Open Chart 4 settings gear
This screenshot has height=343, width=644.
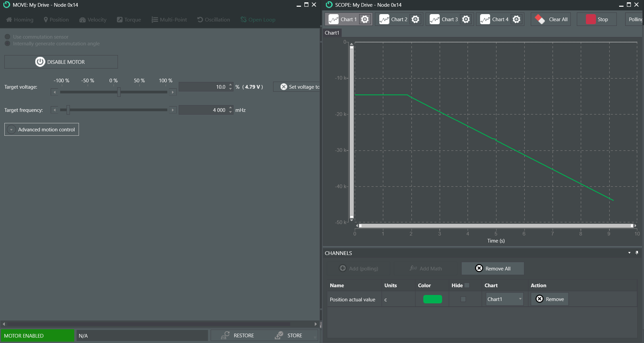tap(517, 19)
